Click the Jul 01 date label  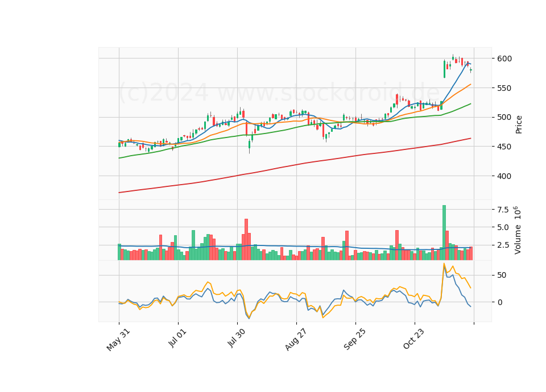[177, 337]
